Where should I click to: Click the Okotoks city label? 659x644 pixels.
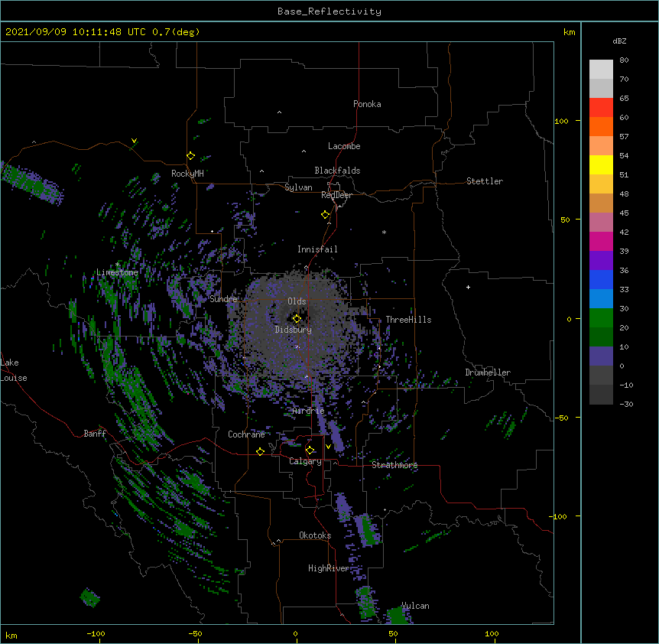point(315,535)
